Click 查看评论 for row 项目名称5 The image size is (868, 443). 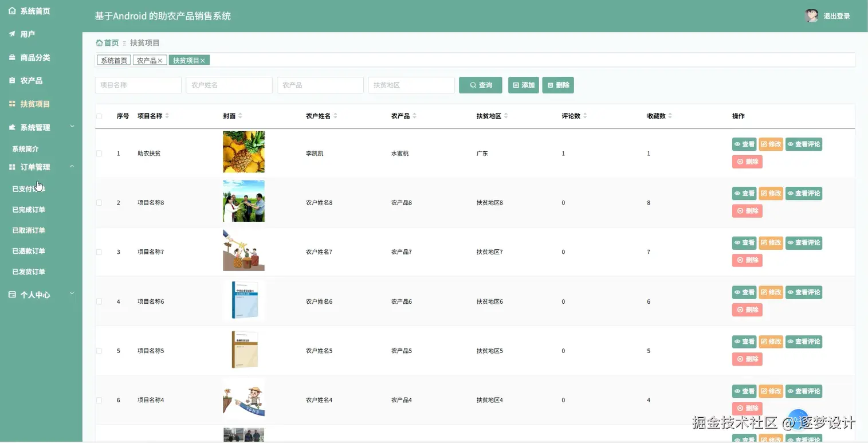(804, 342)
